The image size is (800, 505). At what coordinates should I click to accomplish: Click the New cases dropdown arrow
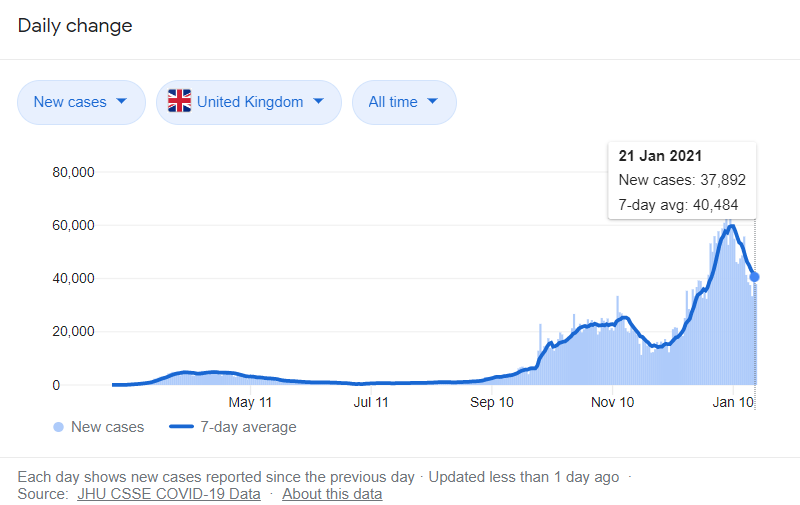(x=121, y=102)
